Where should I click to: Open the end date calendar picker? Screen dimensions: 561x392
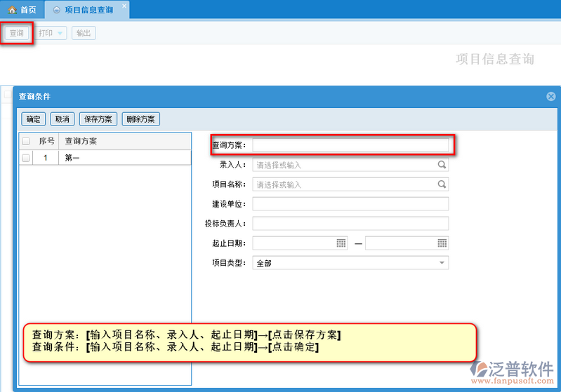[442, 243]
